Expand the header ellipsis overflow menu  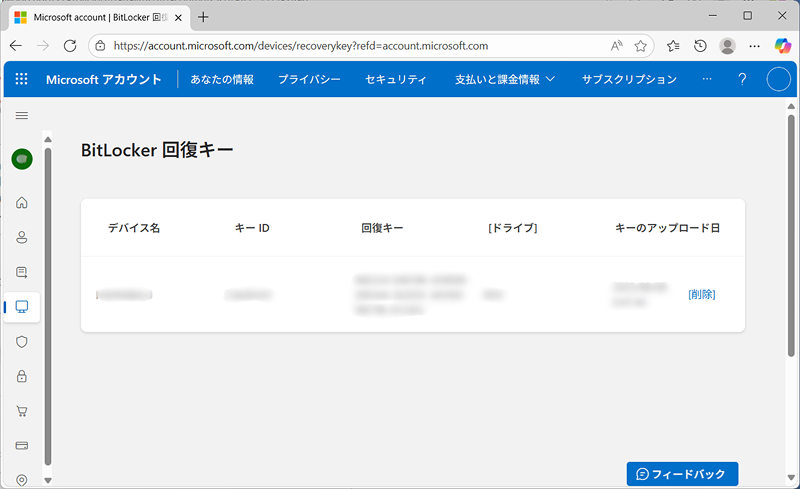coord(708,80)
